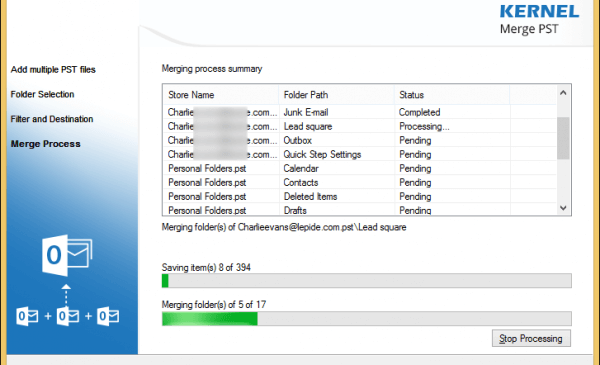Select the Contacts folder row
Viewport: 600px width, 365px height.
(360, 182)
